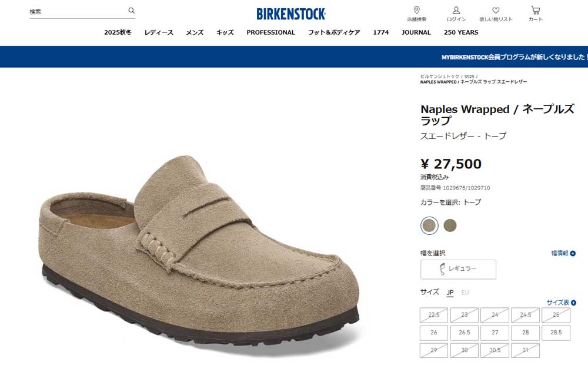Click the width info plus icon

(573, 253)
